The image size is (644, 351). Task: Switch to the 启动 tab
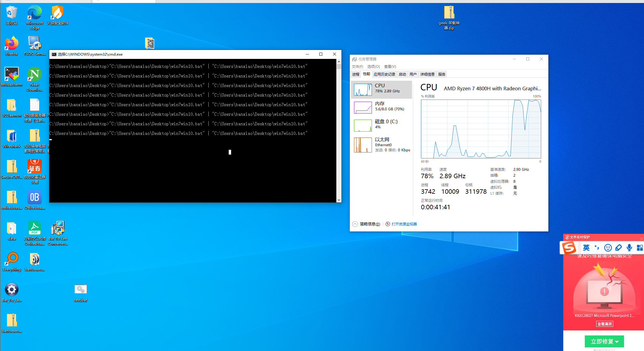tap(402, 74)
